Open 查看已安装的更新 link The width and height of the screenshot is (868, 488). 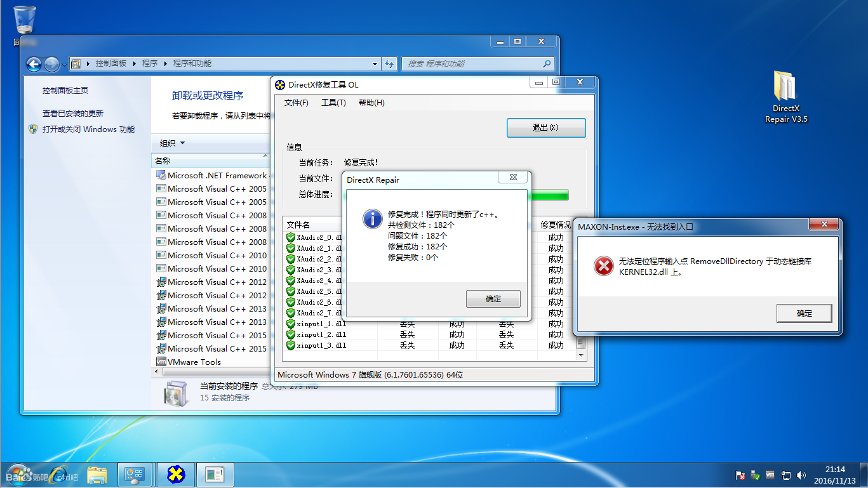click(x=73, y=114)
